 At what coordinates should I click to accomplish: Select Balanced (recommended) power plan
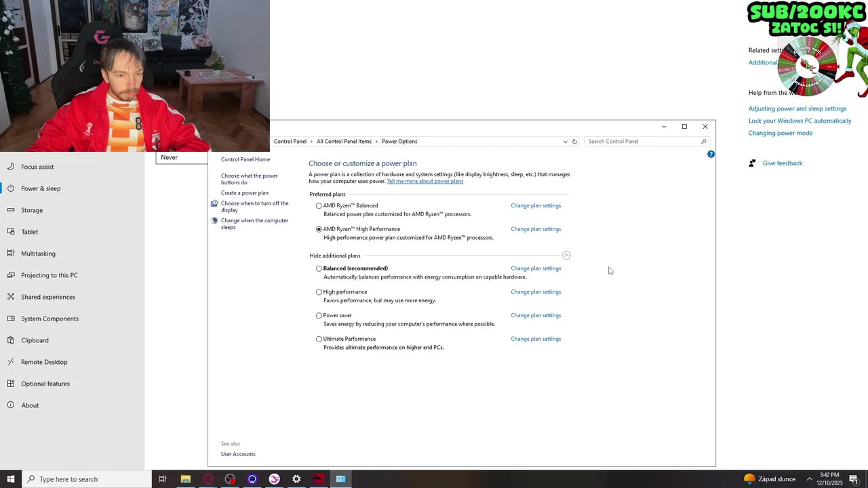[319, 269]
